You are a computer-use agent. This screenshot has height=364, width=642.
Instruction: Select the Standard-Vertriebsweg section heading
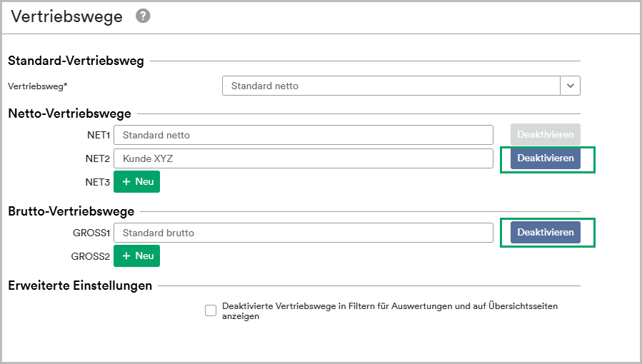click(x=76, y=61)
